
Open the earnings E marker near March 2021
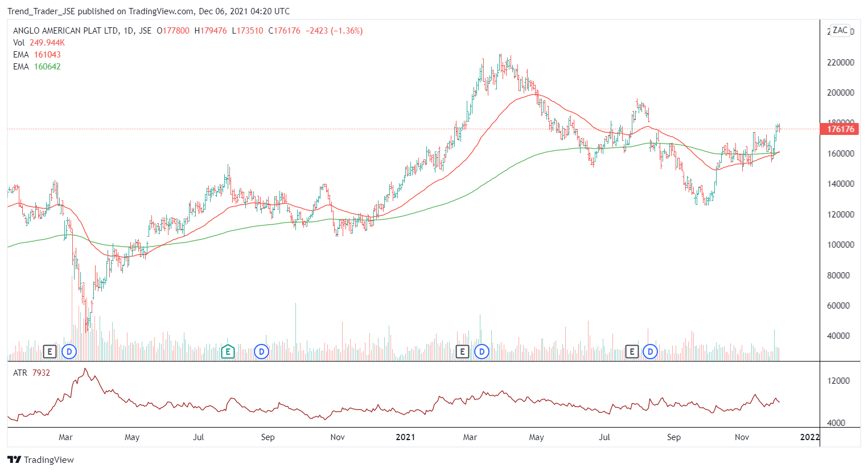point(462,351)
